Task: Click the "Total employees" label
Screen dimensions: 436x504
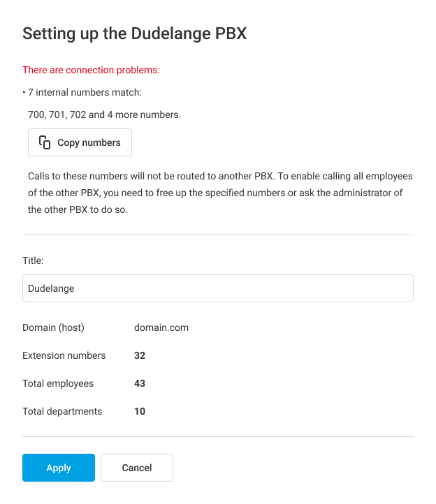Action: (58, 383)
